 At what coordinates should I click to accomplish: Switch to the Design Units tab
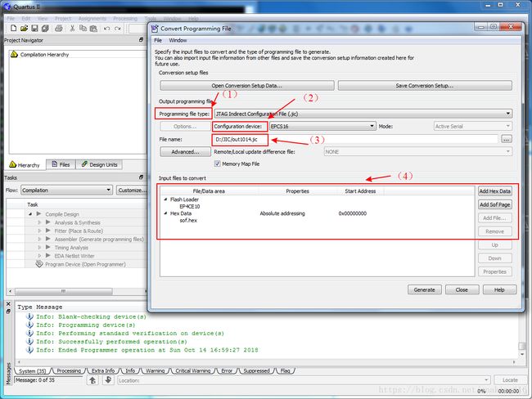click(x=99, y=164)
